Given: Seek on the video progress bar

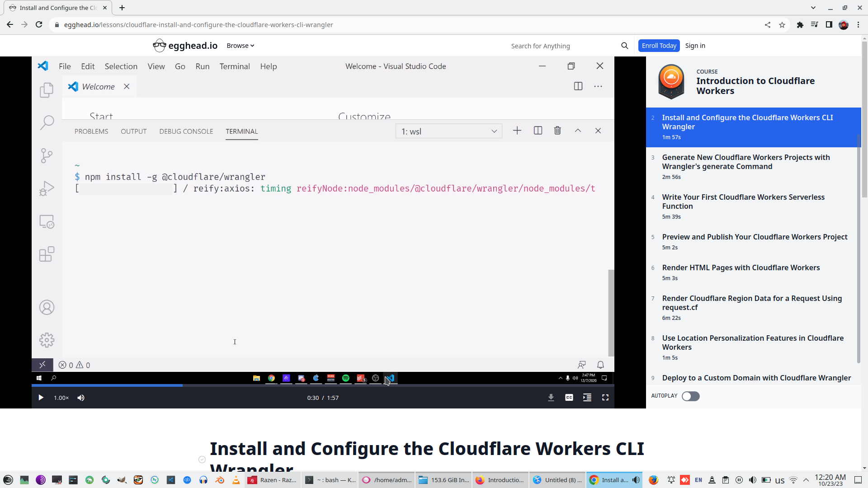Looking at the screenshot, I should 316,385.
